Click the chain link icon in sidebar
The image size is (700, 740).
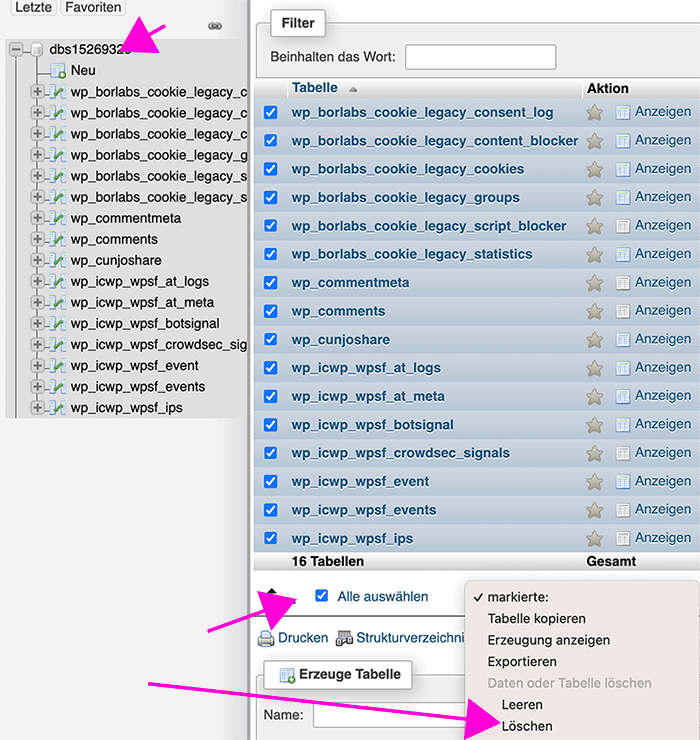pyautogui.click(x=214, y=26)
